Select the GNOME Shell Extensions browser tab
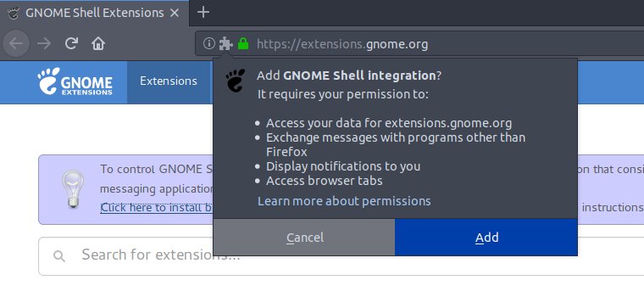 (x=94, y=14)
